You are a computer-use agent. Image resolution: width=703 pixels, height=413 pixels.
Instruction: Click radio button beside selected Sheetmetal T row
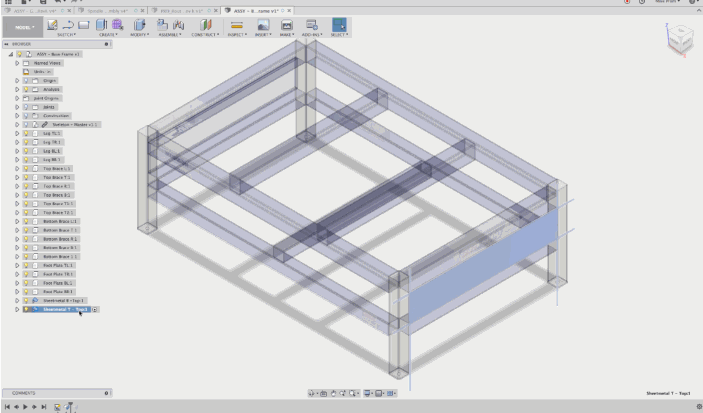(x=95, y=309)
